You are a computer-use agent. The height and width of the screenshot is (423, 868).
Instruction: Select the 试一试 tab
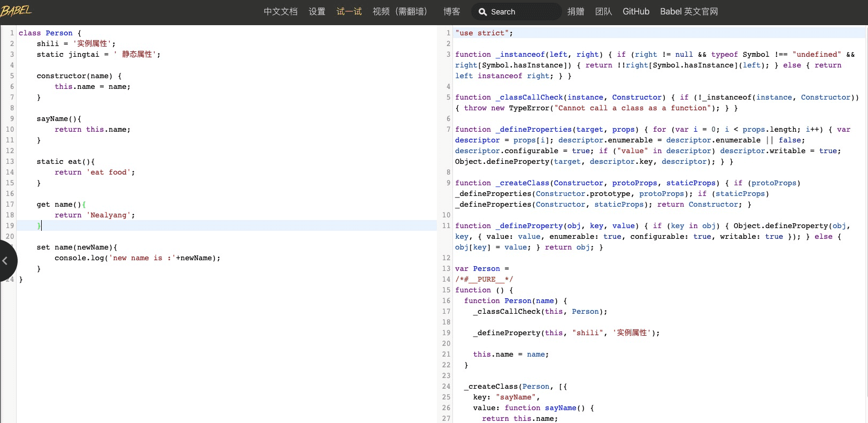349,11
